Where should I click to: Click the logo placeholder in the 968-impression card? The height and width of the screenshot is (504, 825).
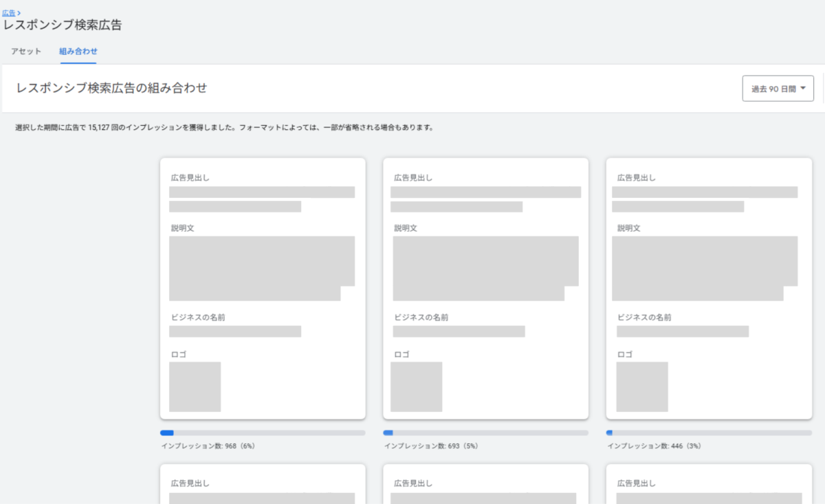[x=195, y=386]
